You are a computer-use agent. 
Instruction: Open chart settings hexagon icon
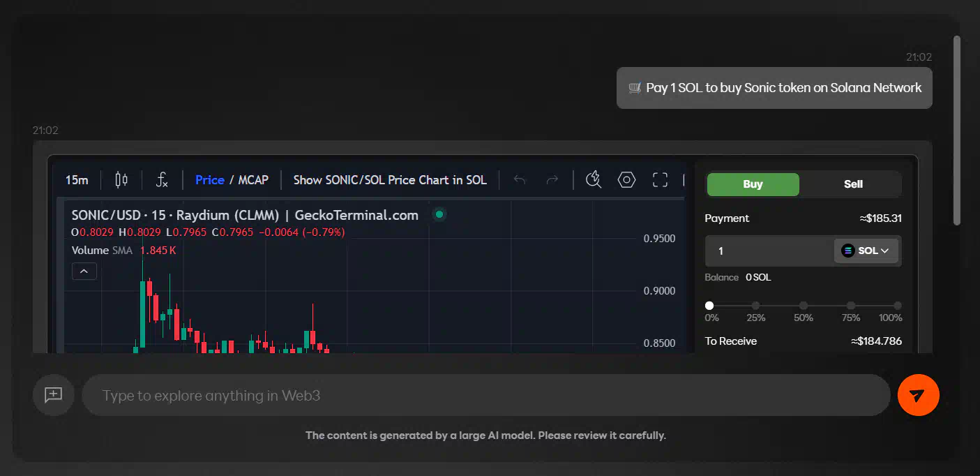coord(626,180)
